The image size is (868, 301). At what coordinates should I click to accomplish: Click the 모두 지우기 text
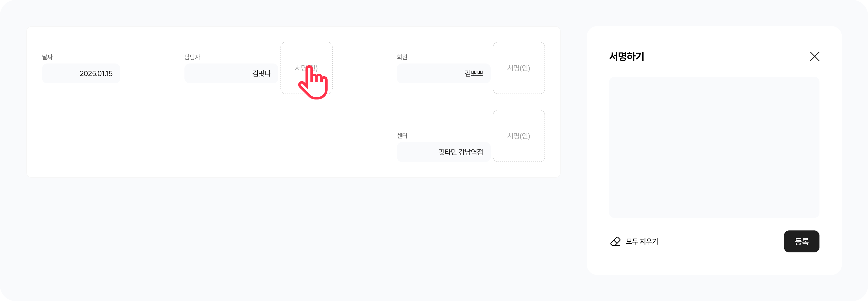tap(642, 242)
